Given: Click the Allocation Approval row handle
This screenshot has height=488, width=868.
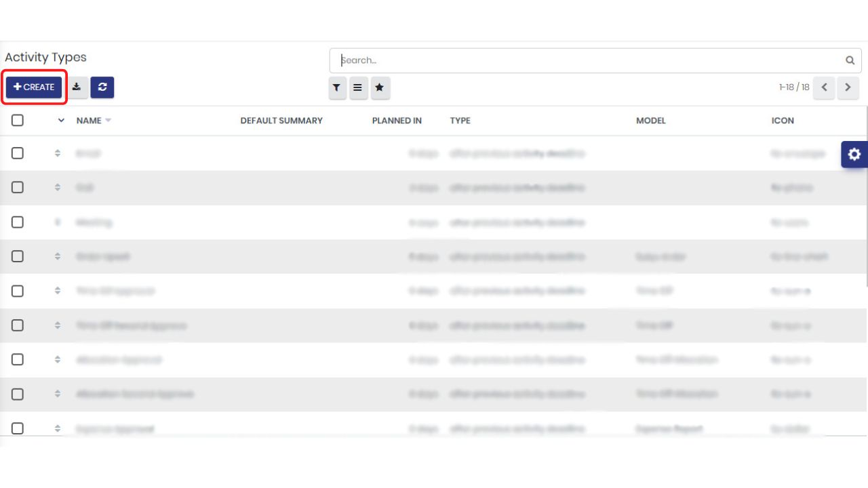Looking at the screenshot, I should (x=58, y=359).
